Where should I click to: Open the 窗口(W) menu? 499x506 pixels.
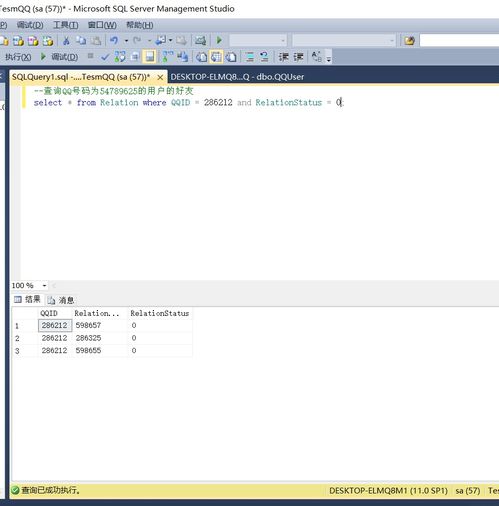click(x=102, y=25)
